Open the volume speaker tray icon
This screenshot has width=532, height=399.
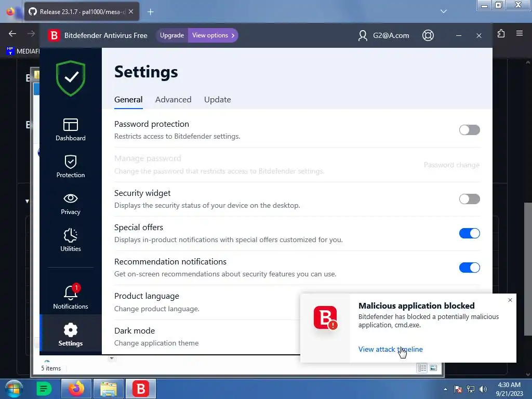483,389
